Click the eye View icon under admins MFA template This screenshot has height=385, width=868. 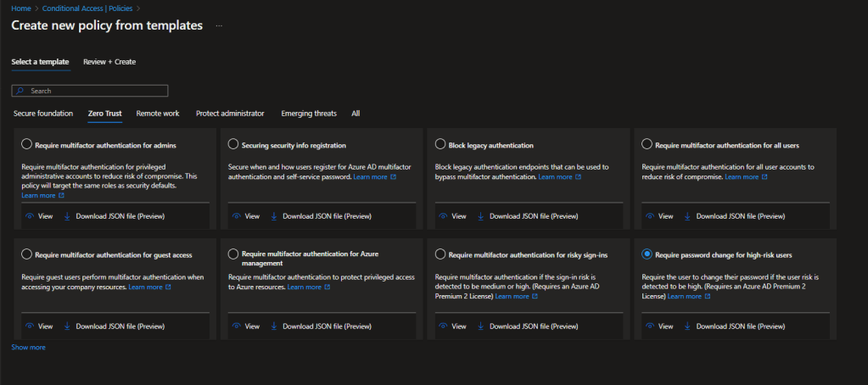(29, 216)
